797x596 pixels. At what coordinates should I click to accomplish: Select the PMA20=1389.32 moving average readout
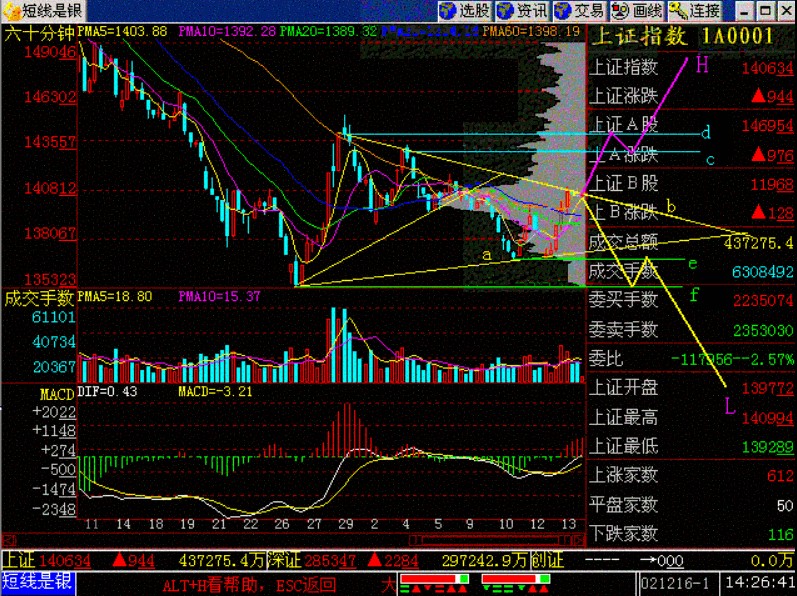pyautogui.click(x=328, y=32)
